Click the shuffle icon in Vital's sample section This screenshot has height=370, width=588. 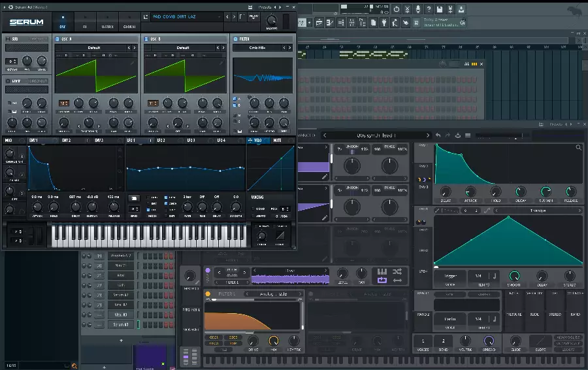[x=397, y=273]
